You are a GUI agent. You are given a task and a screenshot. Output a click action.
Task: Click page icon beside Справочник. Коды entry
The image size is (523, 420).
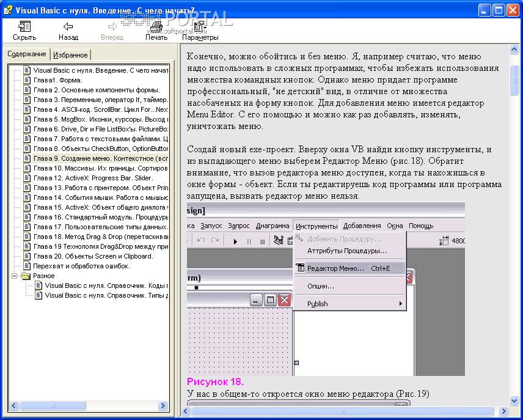pyautogui.click(x=38, y=286)
